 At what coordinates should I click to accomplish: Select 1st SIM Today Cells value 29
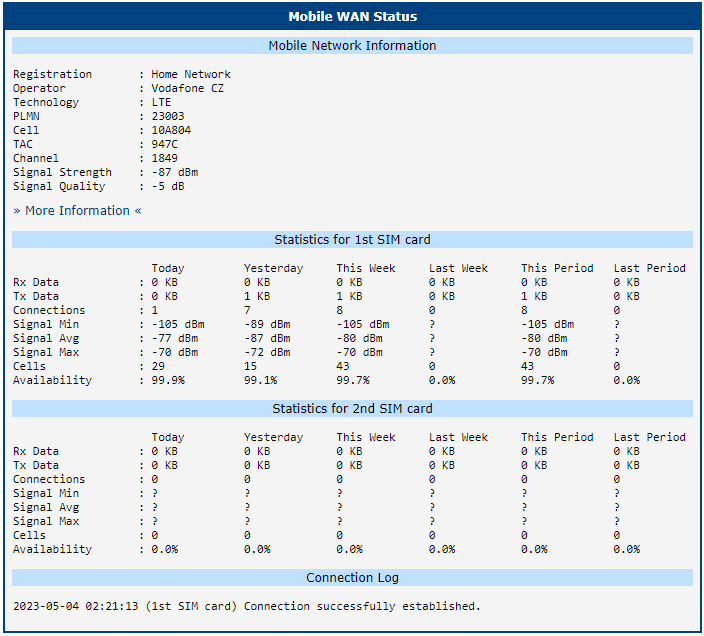[x=158, y=366]
